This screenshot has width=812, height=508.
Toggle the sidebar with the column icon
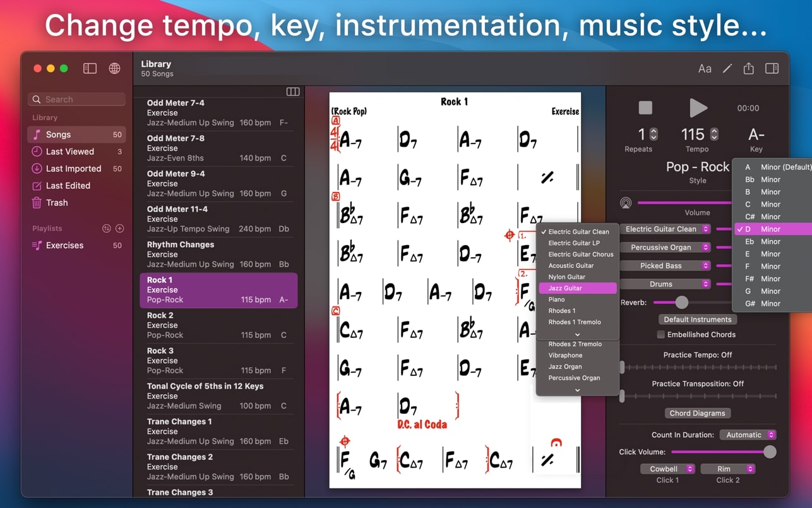89,68
